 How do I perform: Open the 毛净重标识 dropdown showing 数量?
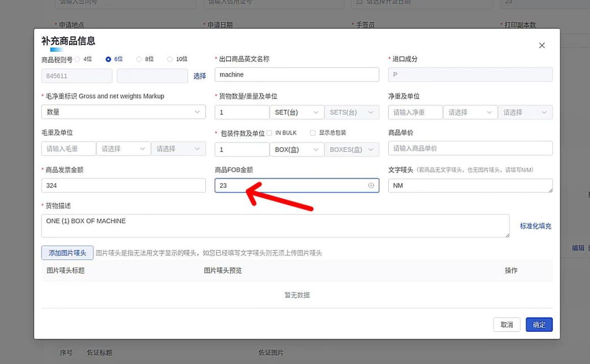pos(123,112)
